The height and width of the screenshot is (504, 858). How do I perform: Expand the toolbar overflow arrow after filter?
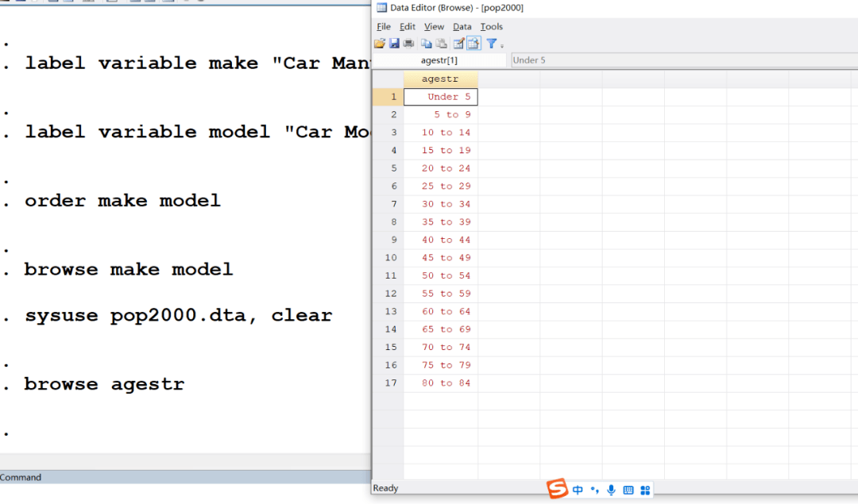[502, 46]
